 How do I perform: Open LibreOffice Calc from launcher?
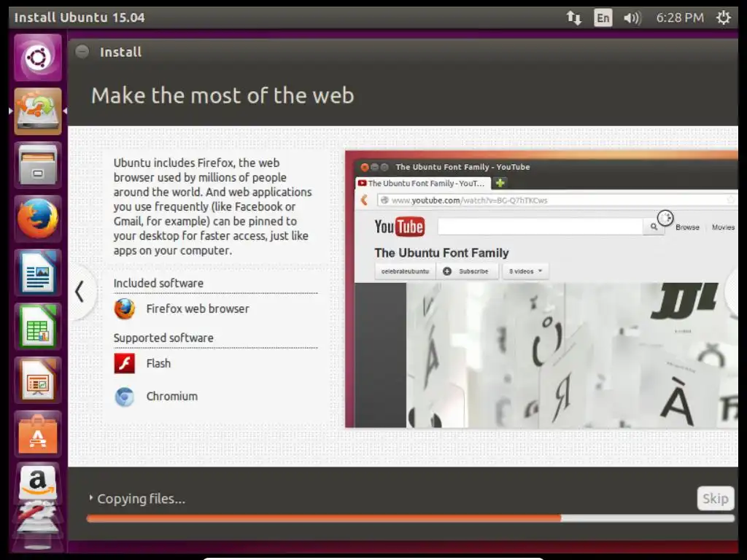click(38, 327)
